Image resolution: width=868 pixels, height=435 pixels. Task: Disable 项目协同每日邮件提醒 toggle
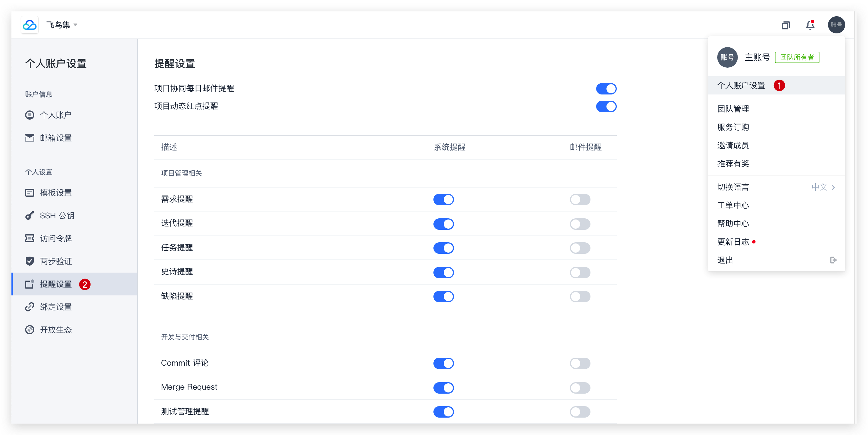[x=606, y=89]
